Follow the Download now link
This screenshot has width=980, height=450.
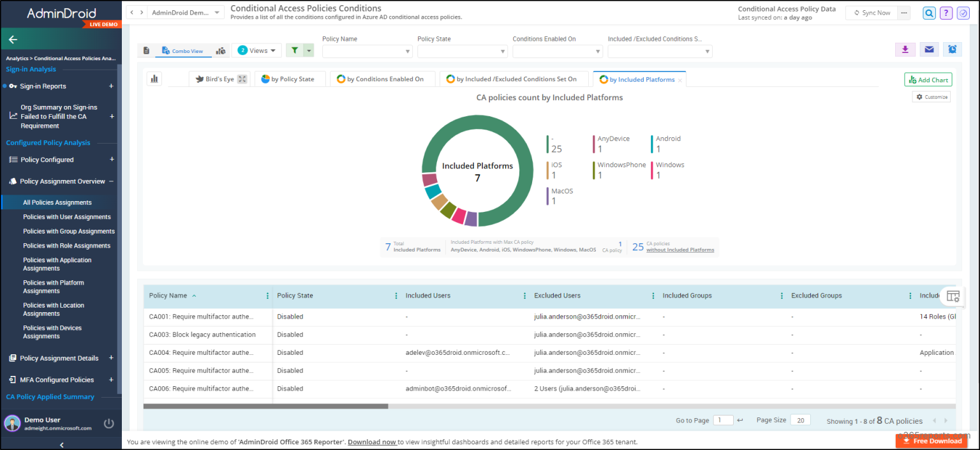(373, 442)
